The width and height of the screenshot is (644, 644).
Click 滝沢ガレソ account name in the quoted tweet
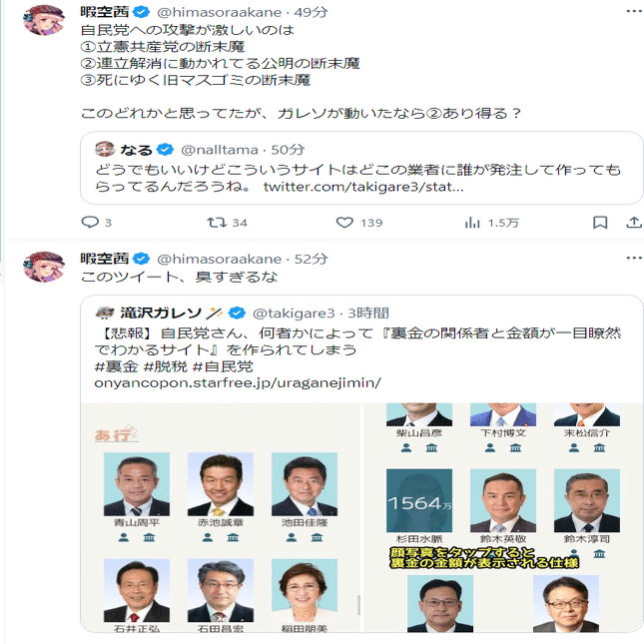[x=161, y=313]
